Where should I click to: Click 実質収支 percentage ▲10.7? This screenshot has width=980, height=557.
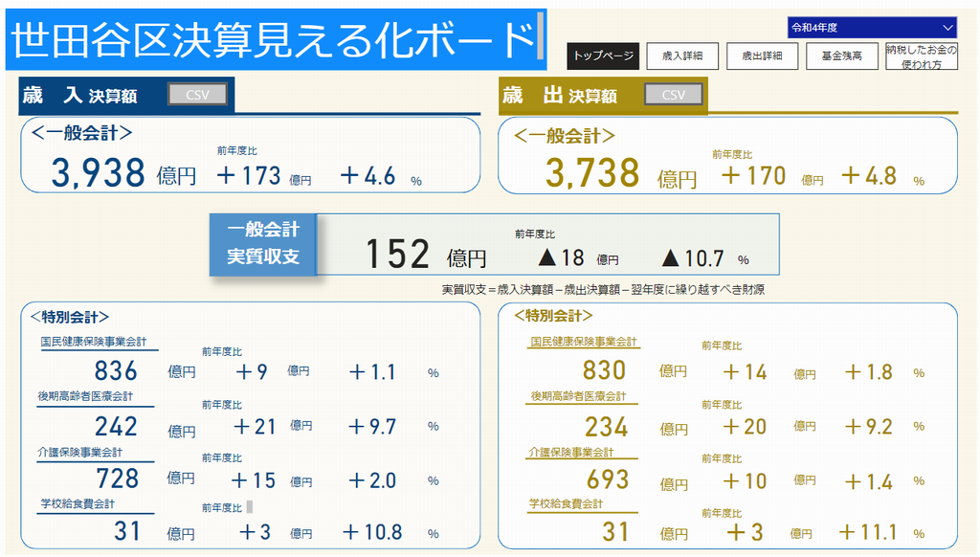(x=693, y=257)
